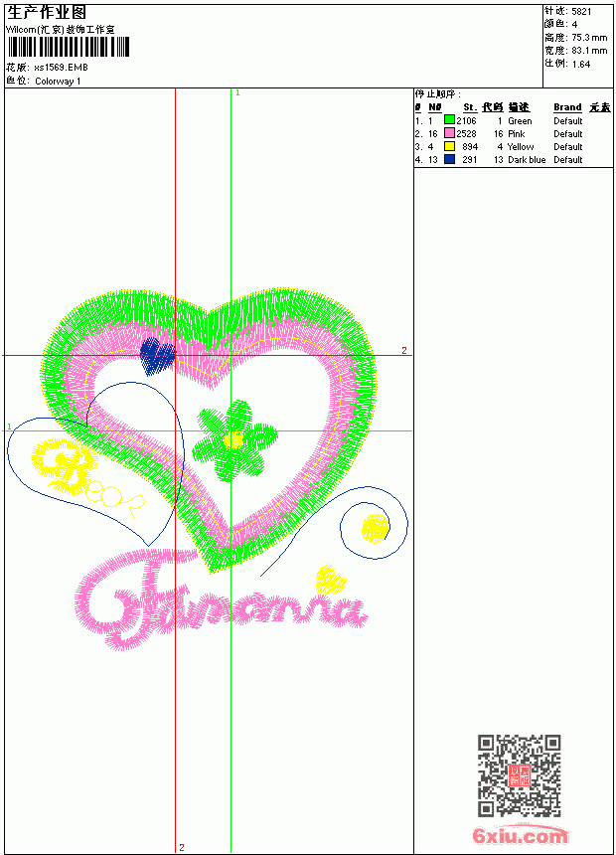Viewport: 616px width, 855px height.
Task: Click the stitch count value 5821
Action: tap(581, 11)
